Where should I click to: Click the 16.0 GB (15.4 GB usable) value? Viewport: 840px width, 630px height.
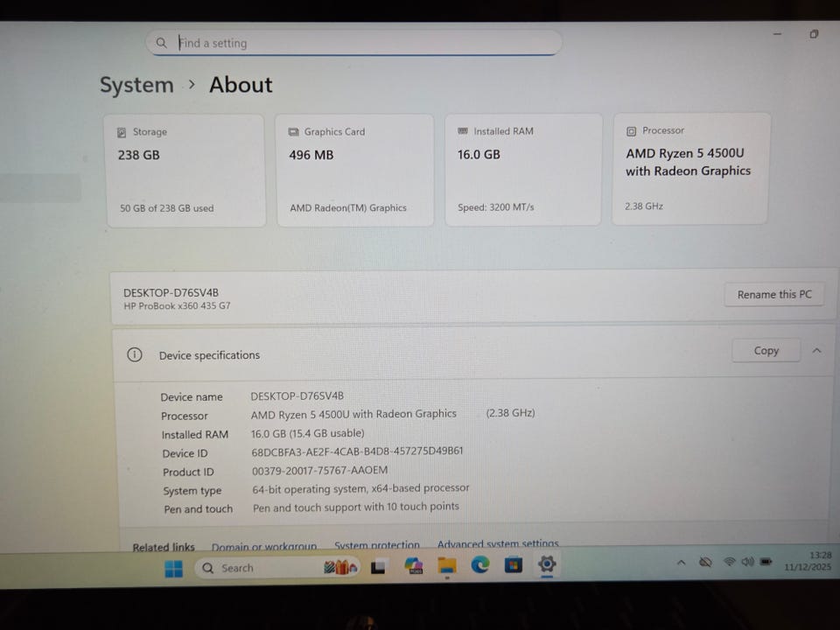pyautogui.click(x=307, y=433)
